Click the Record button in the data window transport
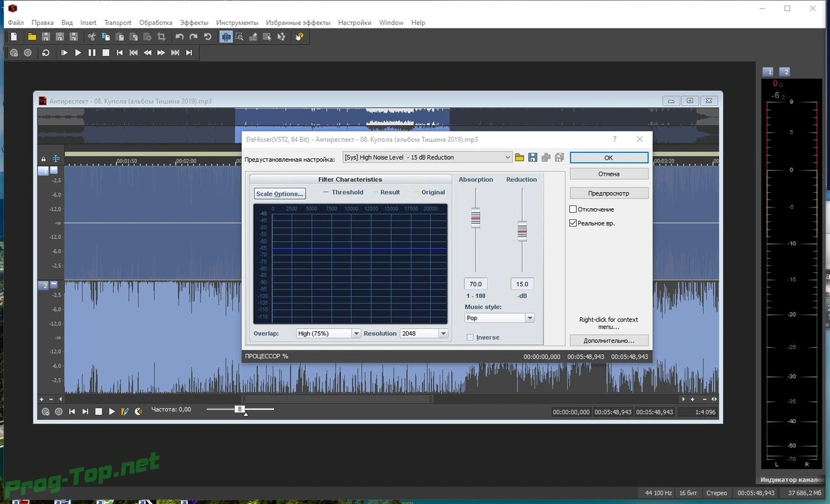Viewport: 830px width, 504px height. pos(59,411)
